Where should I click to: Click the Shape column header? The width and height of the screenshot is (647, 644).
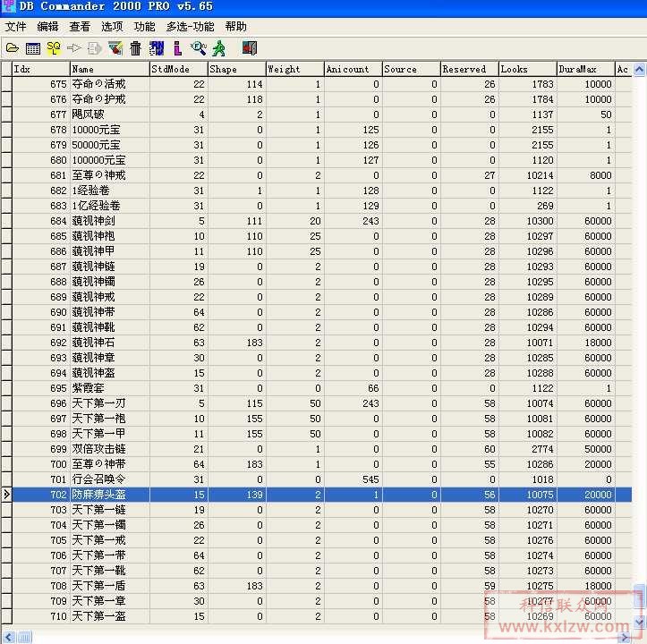(237, 69)
